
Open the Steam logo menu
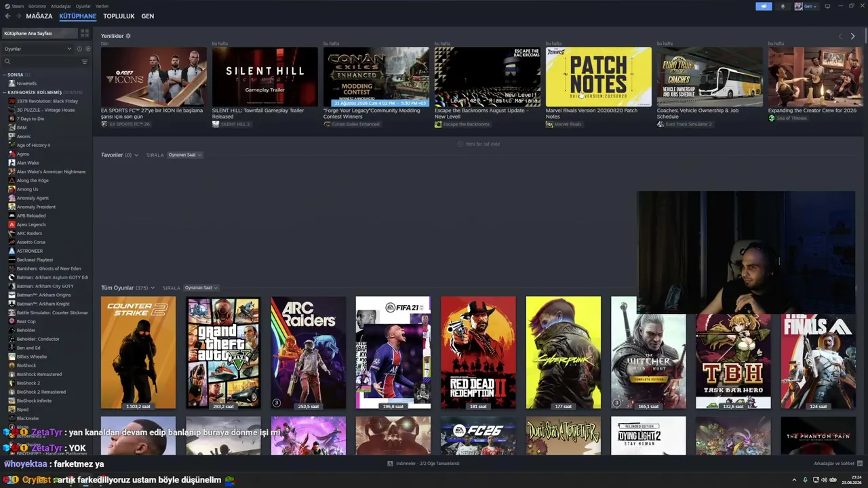pyautogui.click(x=7, y=6)
